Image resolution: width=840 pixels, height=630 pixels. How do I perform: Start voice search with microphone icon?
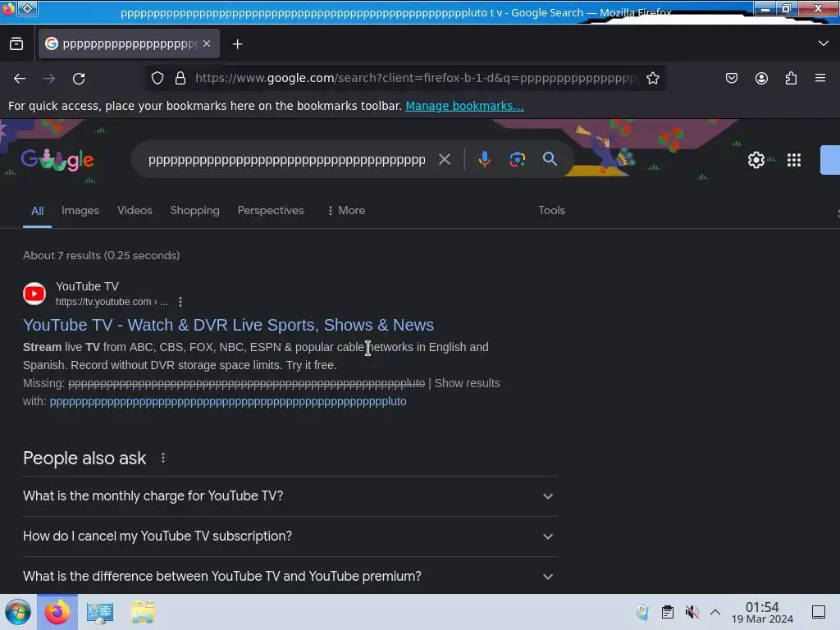tap(484, 159)
